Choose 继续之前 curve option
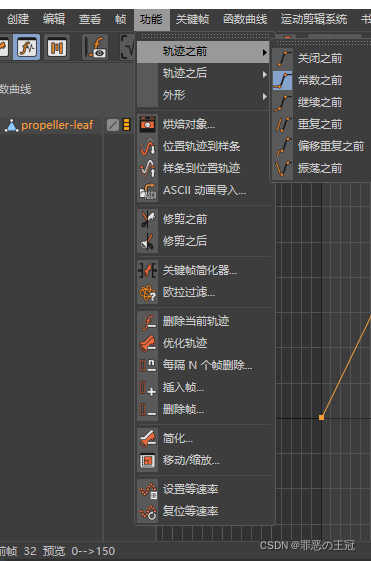Screen dimensions: 371x561 point(321,102)
